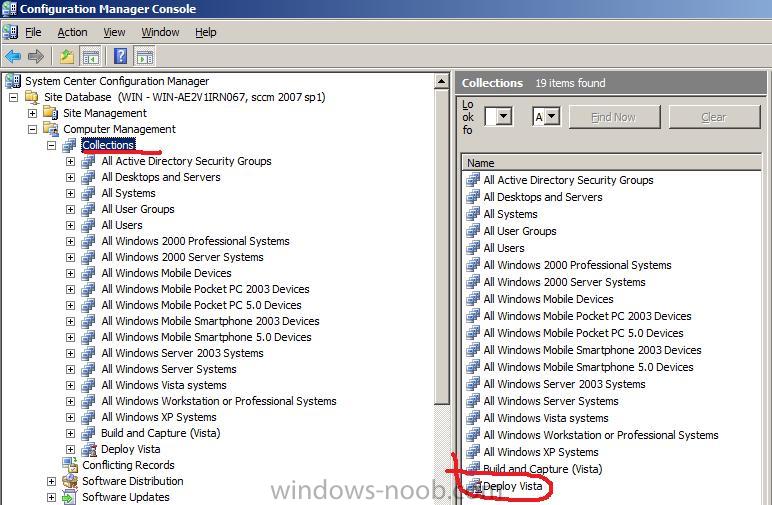The image size is (772, 505).
Task: Click the Deploy Vista collection icon in tree
Action: (x=89, y=449)
